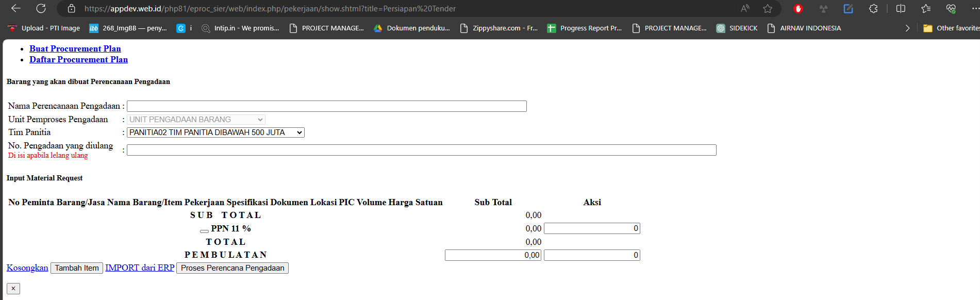Open Buat Procurement Plan menu link

[x=75, y=48]
